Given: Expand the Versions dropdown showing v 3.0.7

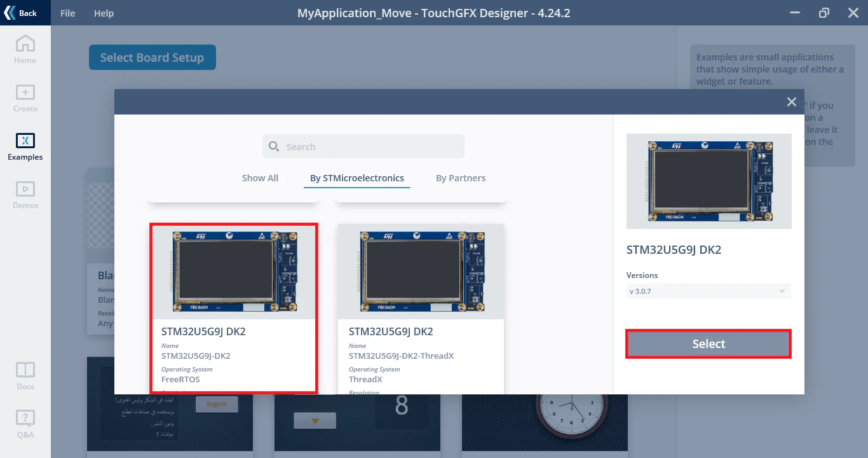Looking at the screenshot, I should click(x=709, y=291).
